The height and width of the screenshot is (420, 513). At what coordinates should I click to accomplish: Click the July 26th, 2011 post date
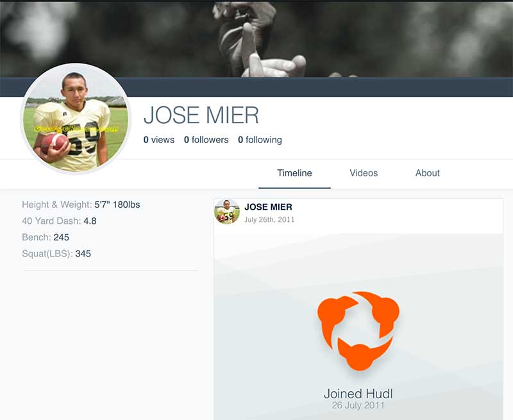[x=269, y=219]
